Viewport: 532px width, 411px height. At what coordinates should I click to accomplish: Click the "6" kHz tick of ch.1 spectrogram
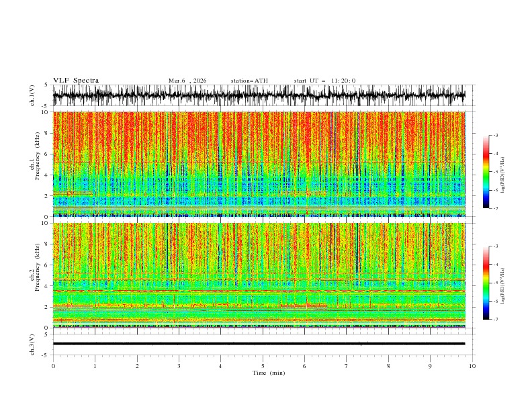pyautogui.click(x=46, y=154)
